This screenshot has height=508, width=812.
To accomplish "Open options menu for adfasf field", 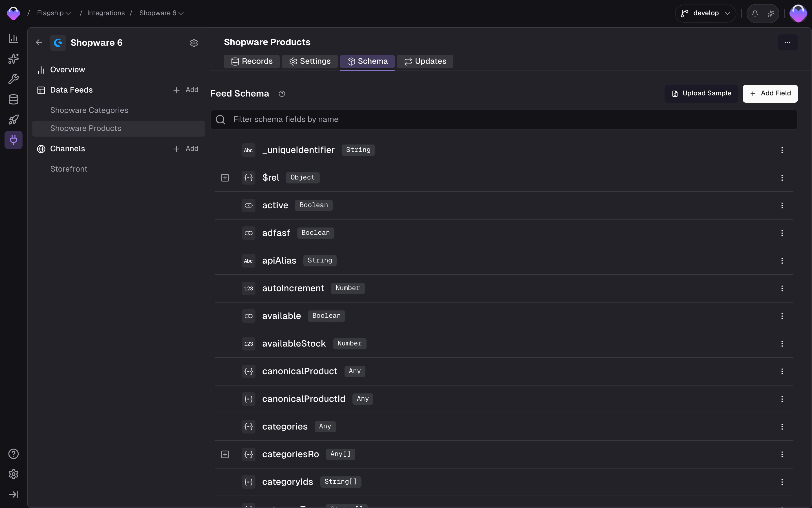I will (782, 233).
